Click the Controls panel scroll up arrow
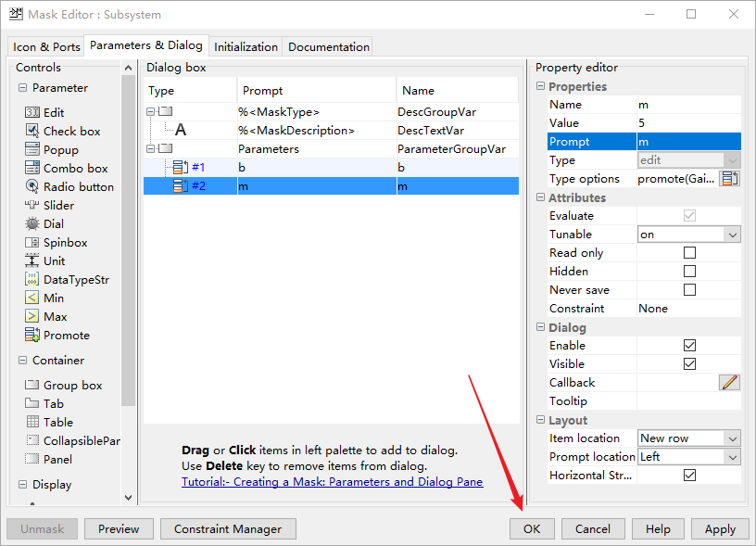Screen dimensions: 756x546 128,68
